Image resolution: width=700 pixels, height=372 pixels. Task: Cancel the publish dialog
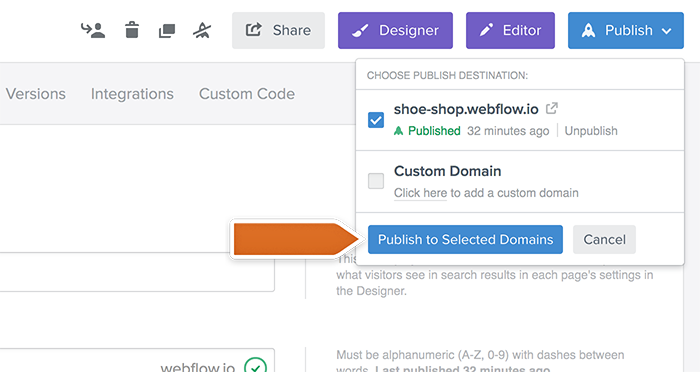604,239
